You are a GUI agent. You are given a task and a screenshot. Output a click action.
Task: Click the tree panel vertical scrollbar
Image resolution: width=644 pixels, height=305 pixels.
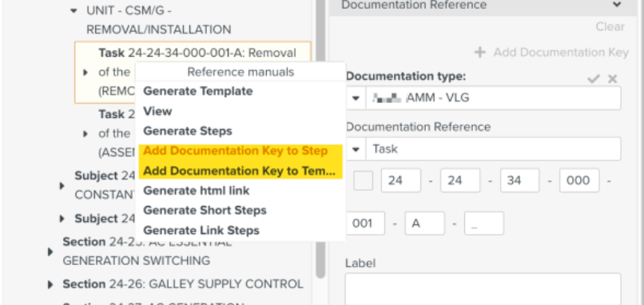(320, 140)
